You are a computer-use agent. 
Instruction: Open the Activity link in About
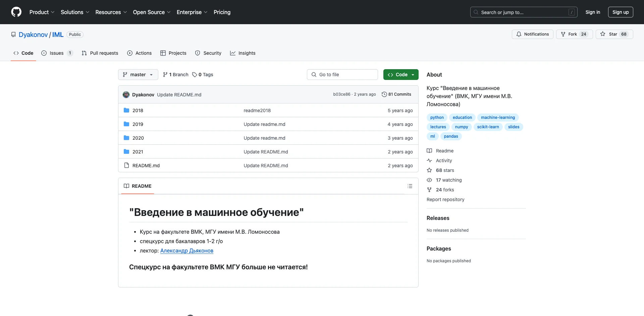click(x=439, y=161)
